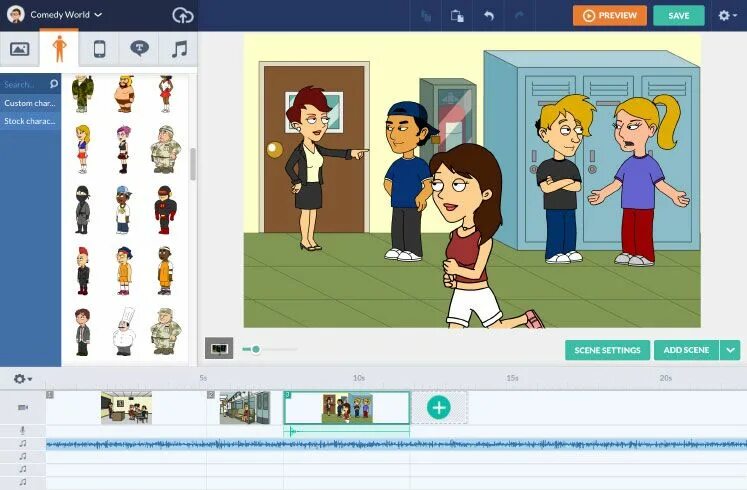Open the timeline settings gear menu
The width and height of the screenshot is (747, 490).
click(22, 379)
